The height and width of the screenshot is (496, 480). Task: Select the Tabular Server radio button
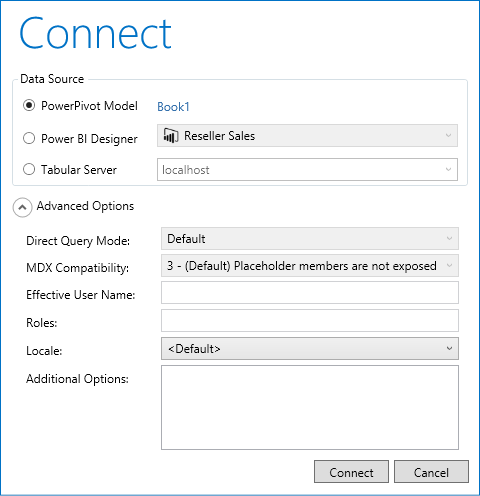[x=29, y=169]
